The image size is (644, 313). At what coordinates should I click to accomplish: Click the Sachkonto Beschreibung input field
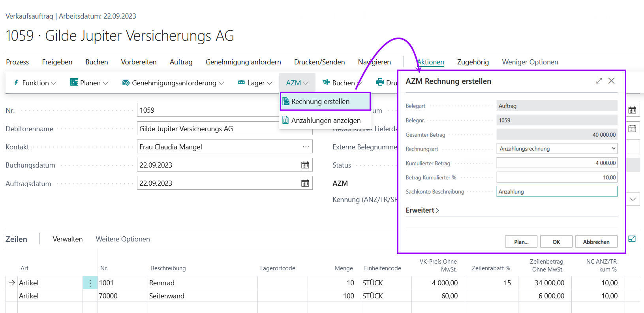click(556, 192)
